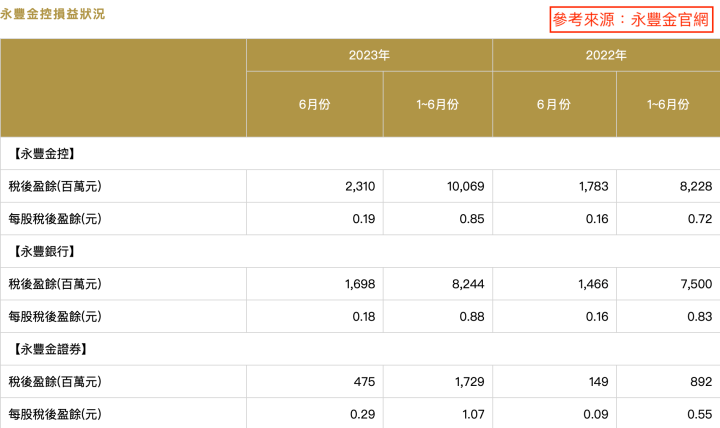Select the 2023年 column header

pyautogui.click(x=369, y=55)
